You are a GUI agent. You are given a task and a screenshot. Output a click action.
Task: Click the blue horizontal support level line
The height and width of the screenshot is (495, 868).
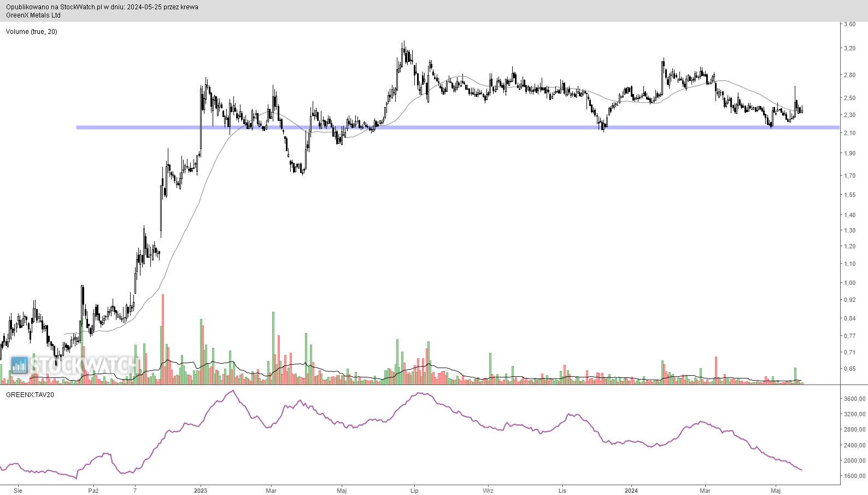[x=458, y=127]
